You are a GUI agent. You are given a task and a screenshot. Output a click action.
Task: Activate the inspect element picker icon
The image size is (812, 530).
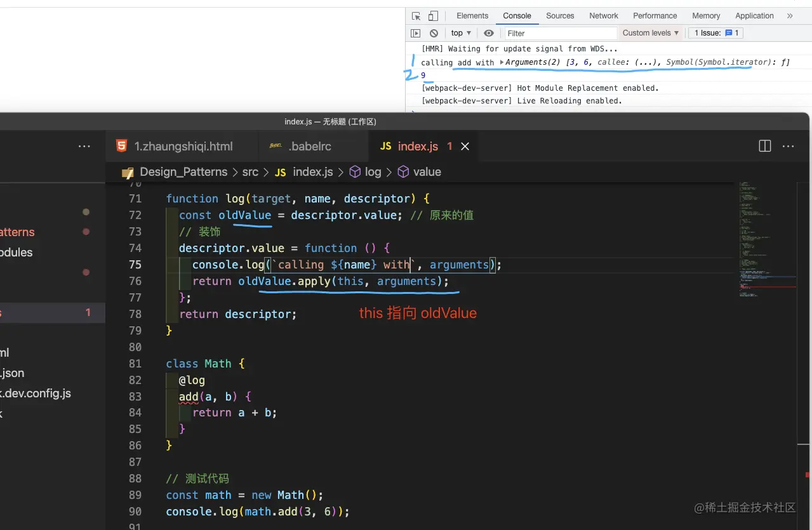416,16
